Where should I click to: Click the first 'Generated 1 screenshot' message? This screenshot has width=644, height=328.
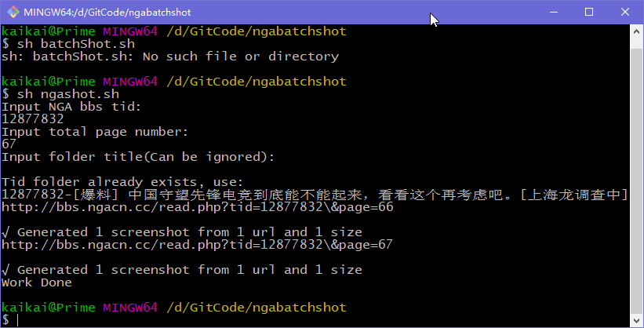pyautogui.click(x=182, y=232)
